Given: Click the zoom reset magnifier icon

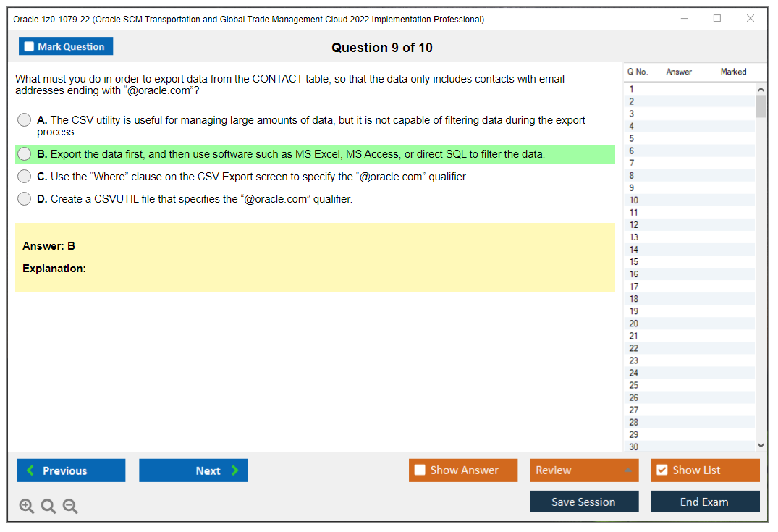Looking at the screenshot, I should tap(48, 507).
